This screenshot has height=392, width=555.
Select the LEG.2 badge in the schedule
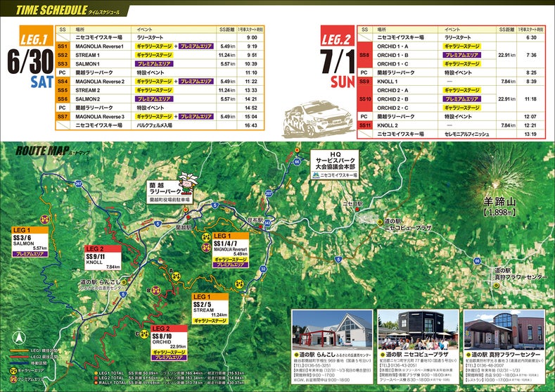[x=336, y=39]
